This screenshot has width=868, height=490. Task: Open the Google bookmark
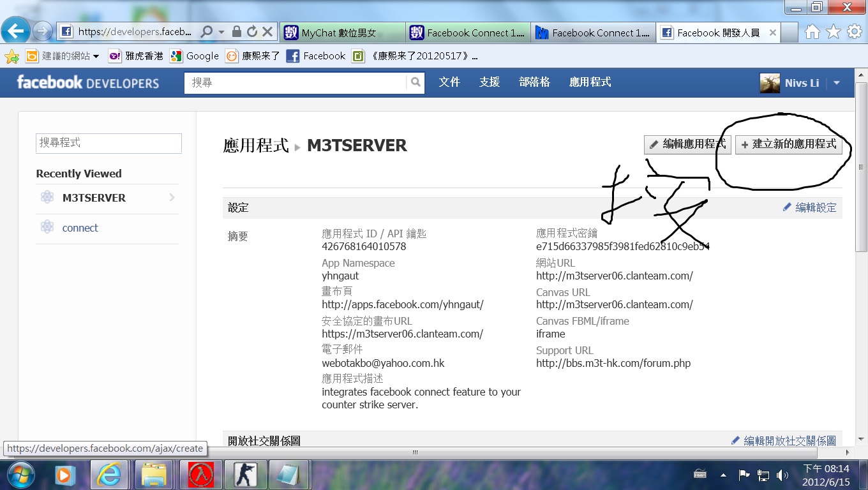click(x=195, y=56)
